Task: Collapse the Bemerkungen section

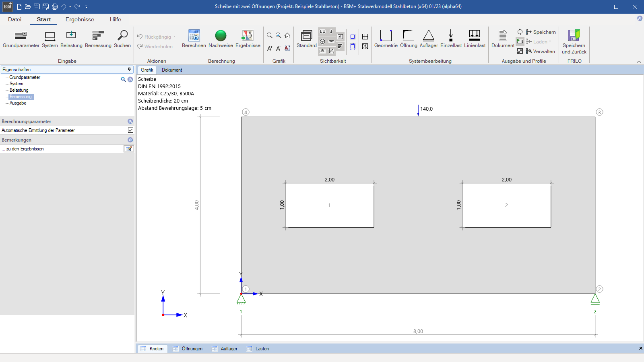Action: click(x=130, y=140)
